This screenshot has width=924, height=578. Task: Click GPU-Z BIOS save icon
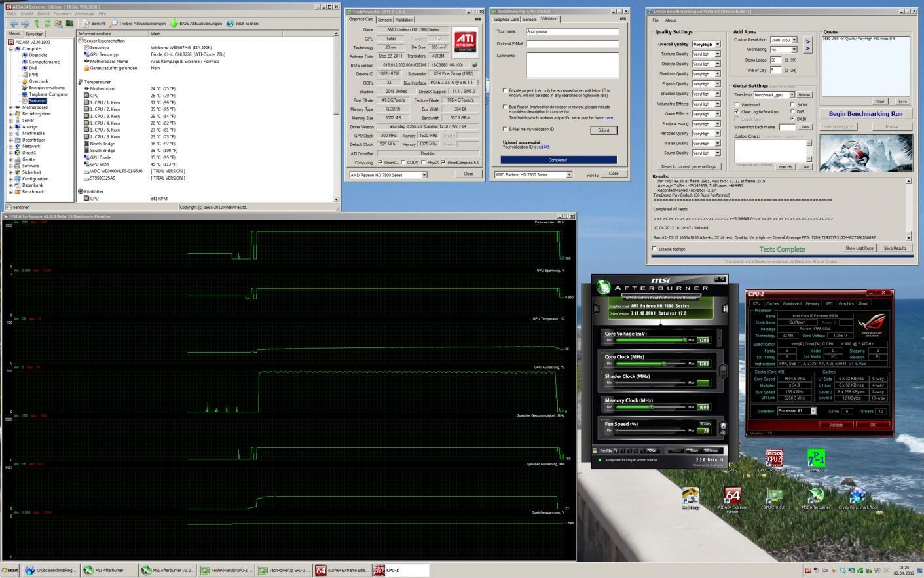coord(475,65)
